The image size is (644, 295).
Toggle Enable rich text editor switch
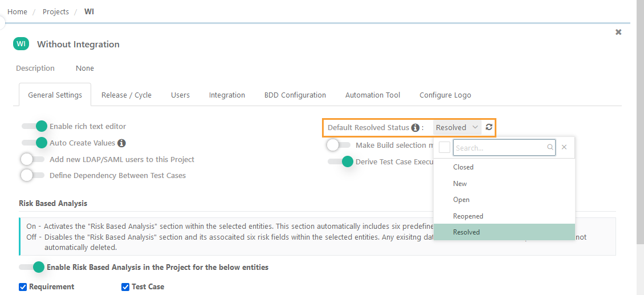pos(34,126)
